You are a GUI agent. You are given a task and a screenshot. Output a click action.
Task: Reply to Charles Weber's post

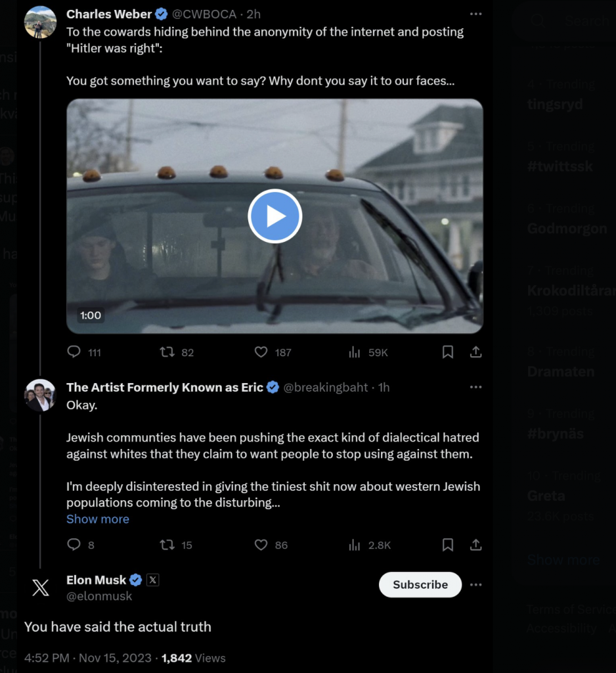tap(74, 352)
